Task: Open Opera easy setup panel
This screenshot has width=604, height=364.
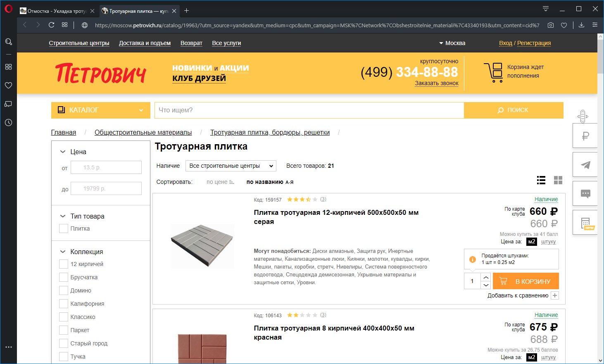Action: coord(595,25)
